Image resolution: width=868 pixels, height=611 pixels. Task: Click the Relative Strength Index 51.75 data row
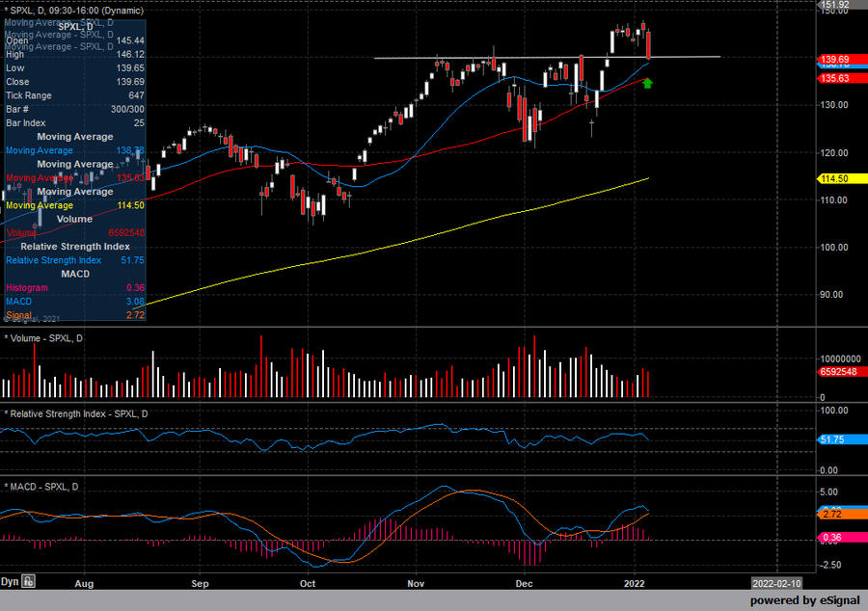click(74, 260)
